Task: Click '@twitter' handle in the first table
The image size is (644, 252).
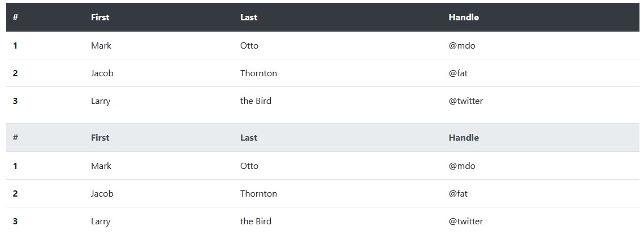Action: (466, 101)
